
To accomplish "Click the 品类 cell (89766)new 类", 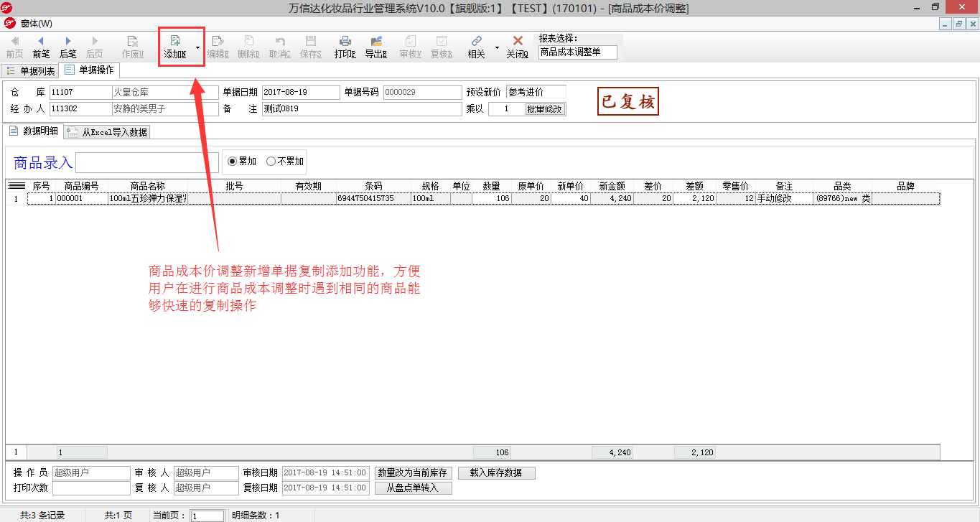I will 842,199.
